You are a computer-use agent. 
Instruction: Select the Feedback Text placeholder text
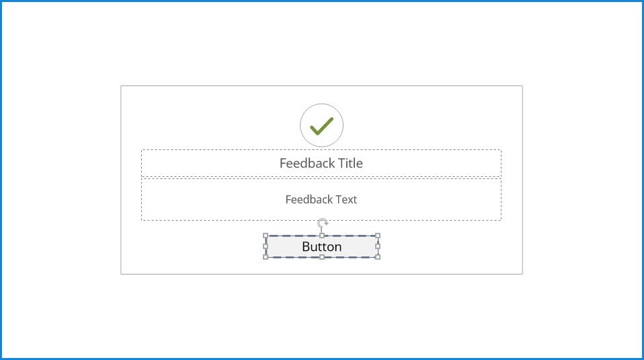[x=321, y=200]
